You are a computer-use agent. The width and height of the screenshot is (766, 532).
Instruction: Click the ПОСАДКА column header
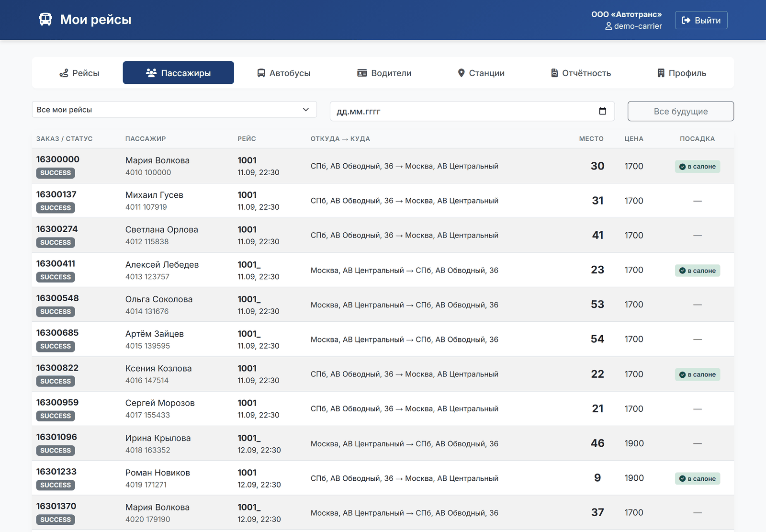[698, 139]
